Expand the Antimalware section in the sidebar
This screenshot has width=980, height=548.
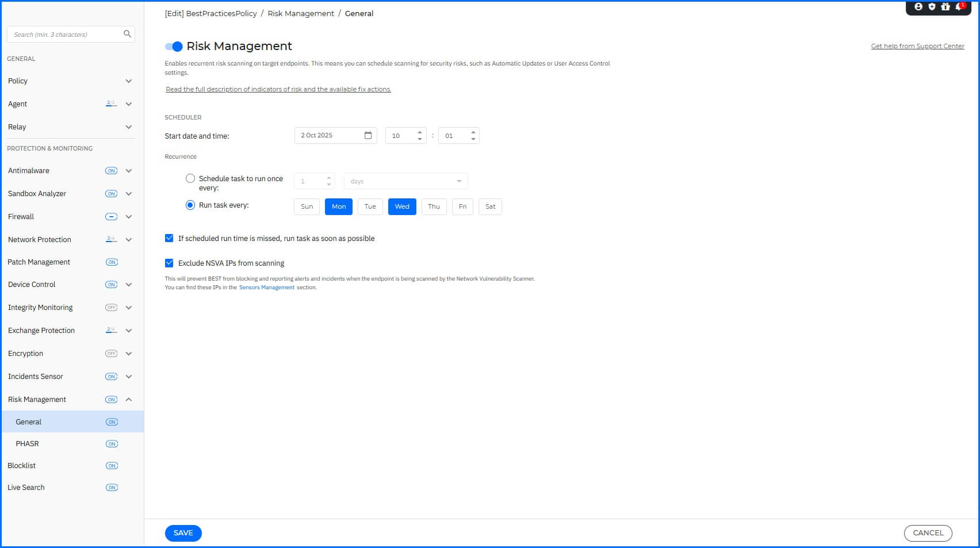point(128,170)
